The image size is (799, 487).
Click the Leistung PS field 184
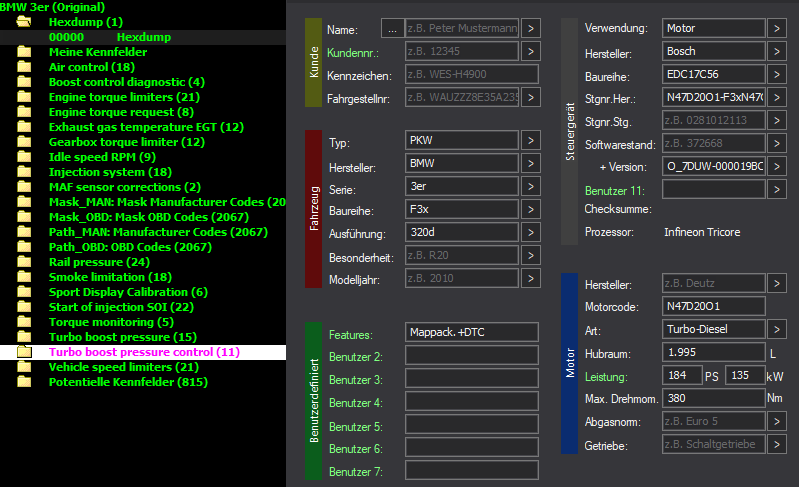point(682,375)
